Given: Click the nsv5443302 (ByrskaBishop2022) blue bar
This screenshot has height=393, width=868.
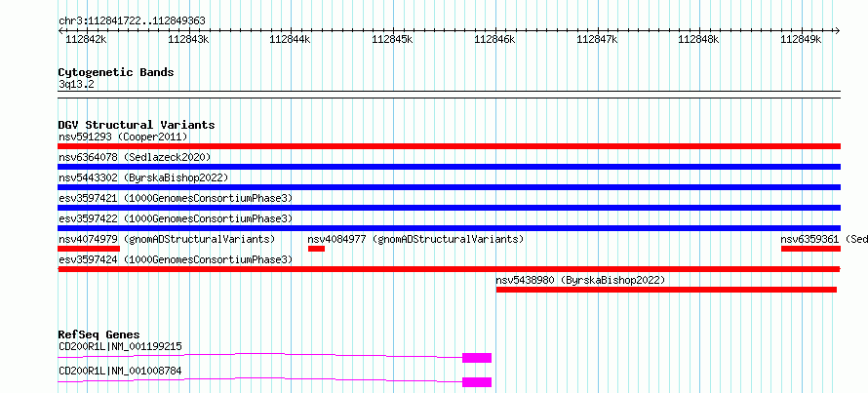Looking at the screenshot, I should click(x=449, y=187).
